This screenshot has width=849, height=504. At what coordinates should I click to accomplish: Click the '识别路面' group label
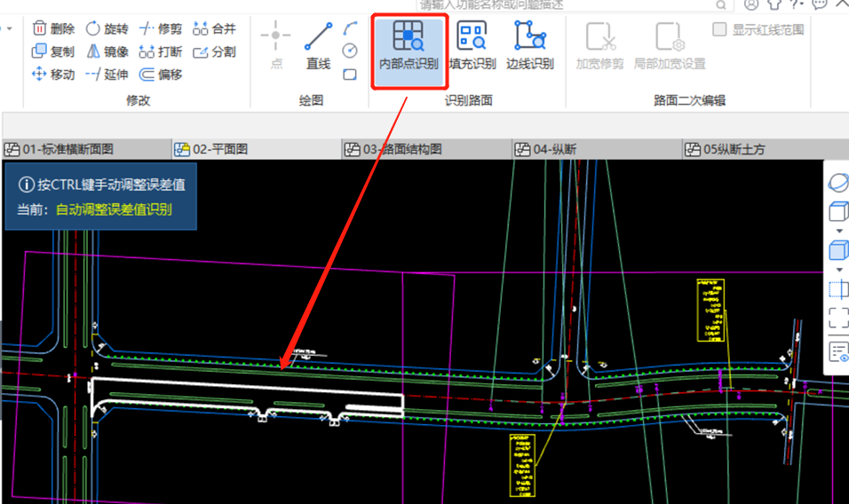(x=468, y=100)
